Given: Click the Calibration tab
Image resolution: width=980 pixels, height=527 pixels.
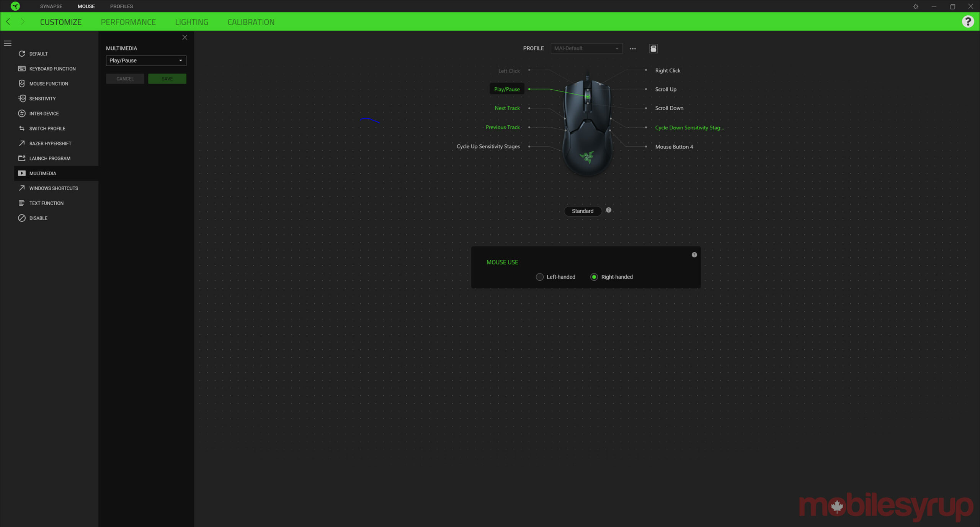Looking at the screenshot, I should point(251,21).
